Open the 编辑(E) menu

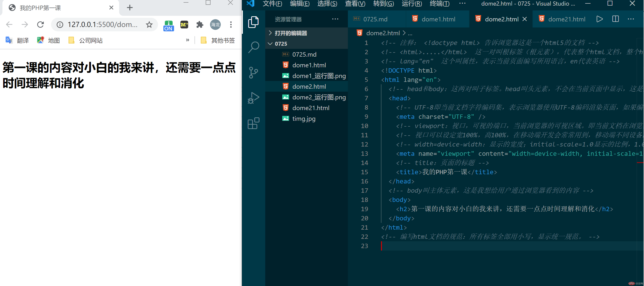click(x=300, y=3)
